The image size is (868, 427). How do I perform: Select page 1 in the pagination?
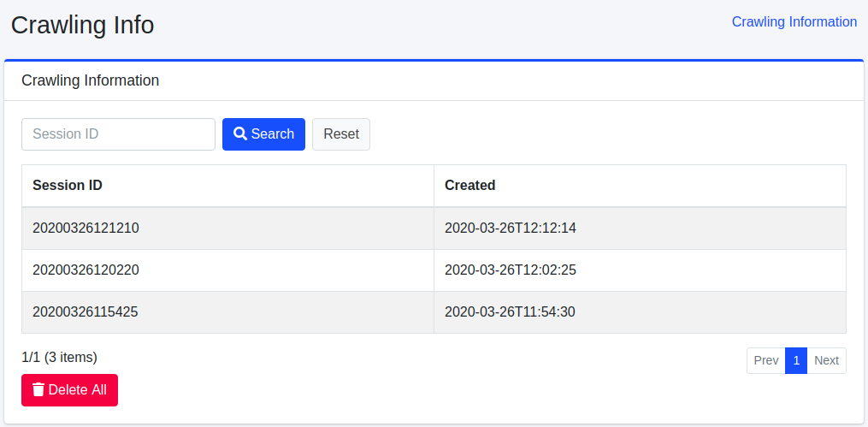[795, 361]
